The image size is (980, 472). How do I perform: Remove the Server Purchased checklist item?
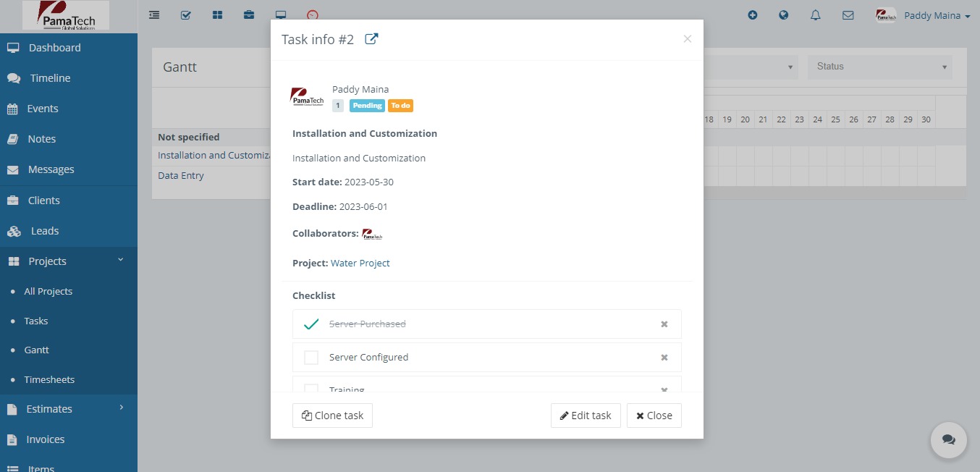point(664,324)
